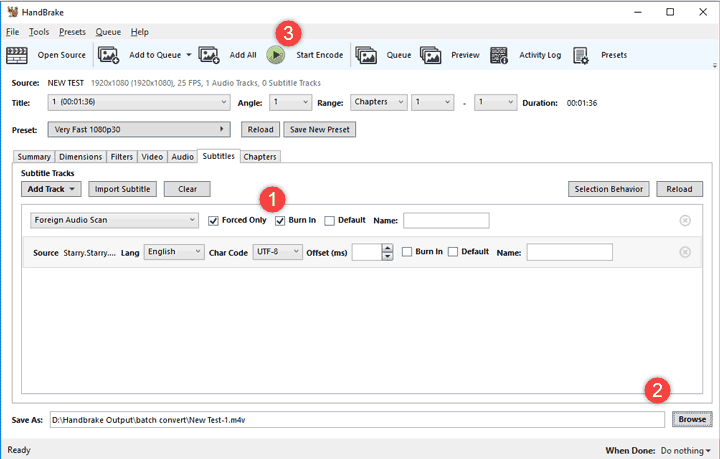
Task: Click the Preview stacked-pictures icon
Action: pyautogui.click(x=430, y=55)
